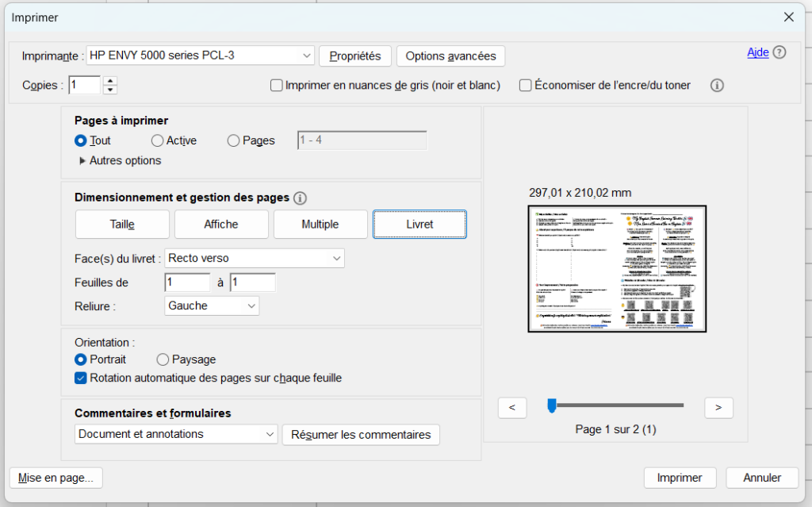812x507 pixels.
Task: Click the pages range field showing 1 - 4
Action: coord(362,140)
